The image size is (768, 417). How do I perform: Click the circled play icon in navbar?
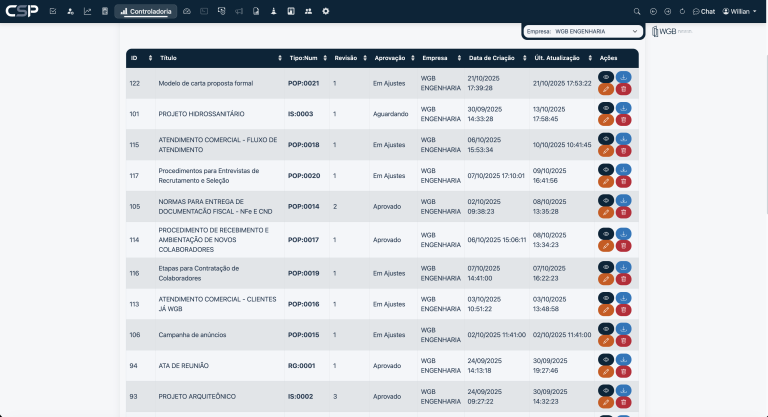(653, 11)
